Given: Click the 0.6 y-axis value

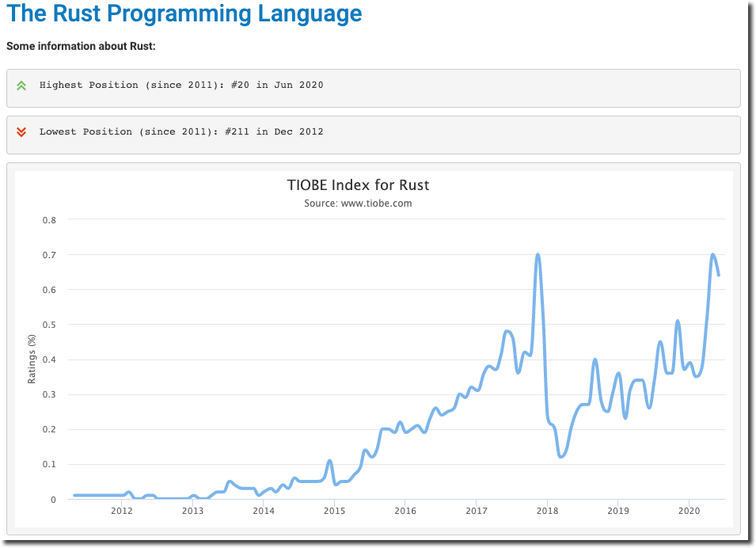Looking at the screenshot, I should pos(49,290).
